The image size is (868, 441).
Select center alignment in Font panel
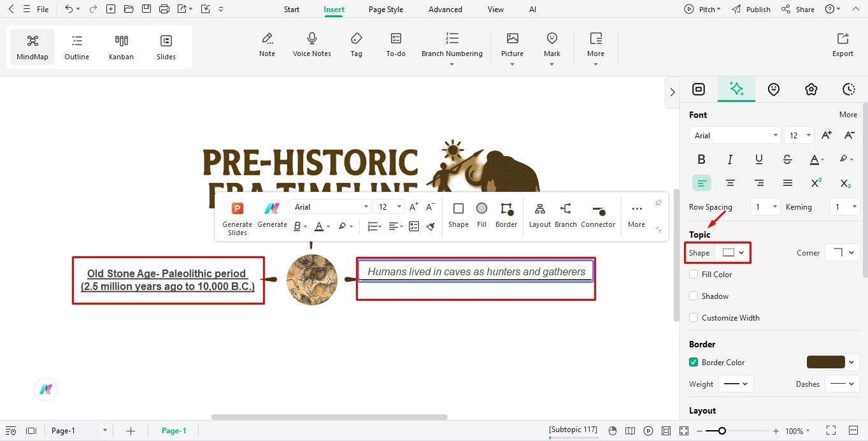click(730, 183)
